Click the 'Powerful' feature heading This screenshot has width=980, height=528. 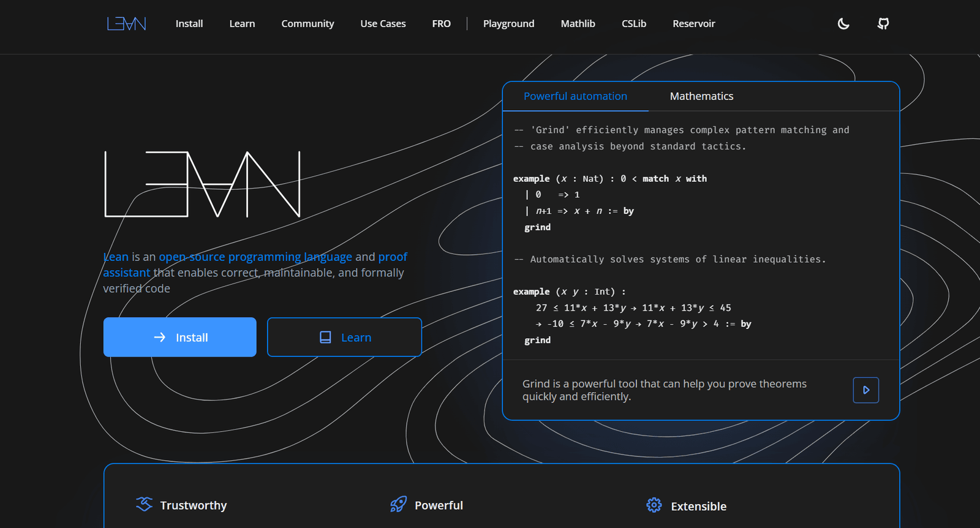(439, 505)
